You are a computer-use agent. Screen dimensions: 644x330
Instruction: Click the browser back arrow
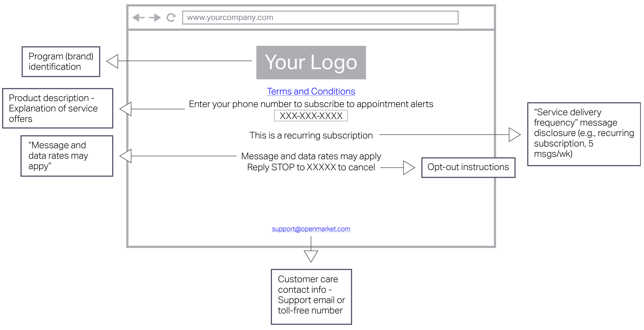138,17
